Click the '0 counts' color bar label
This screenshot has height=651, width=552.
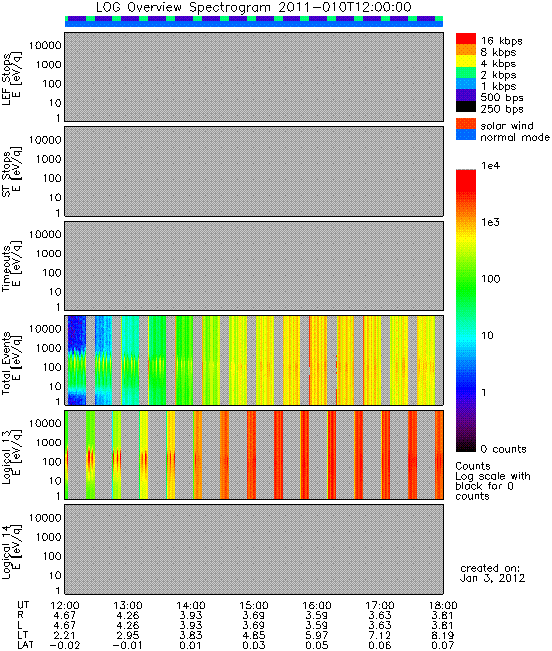[x=503, y=449]
